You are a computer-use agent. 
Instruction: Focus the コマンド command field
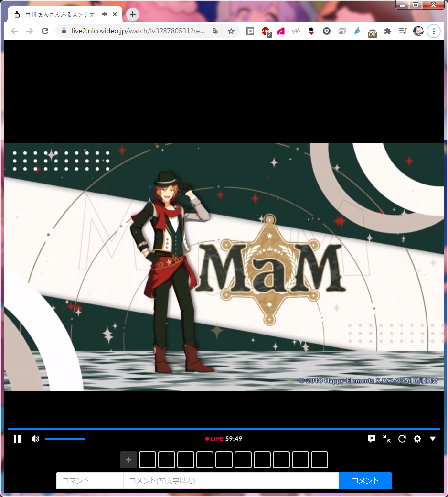[89, 481]
